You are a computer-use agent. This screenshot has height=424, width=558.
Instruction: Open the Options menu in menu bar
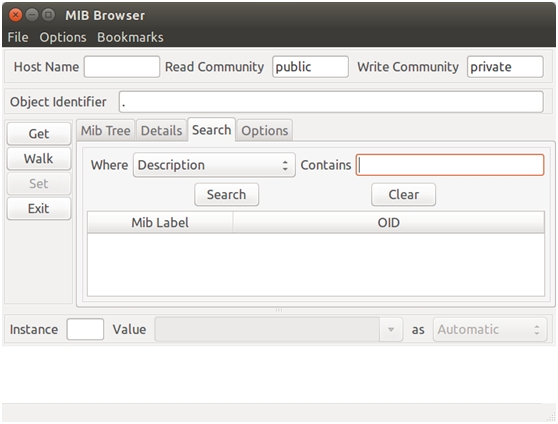[63, 37]
